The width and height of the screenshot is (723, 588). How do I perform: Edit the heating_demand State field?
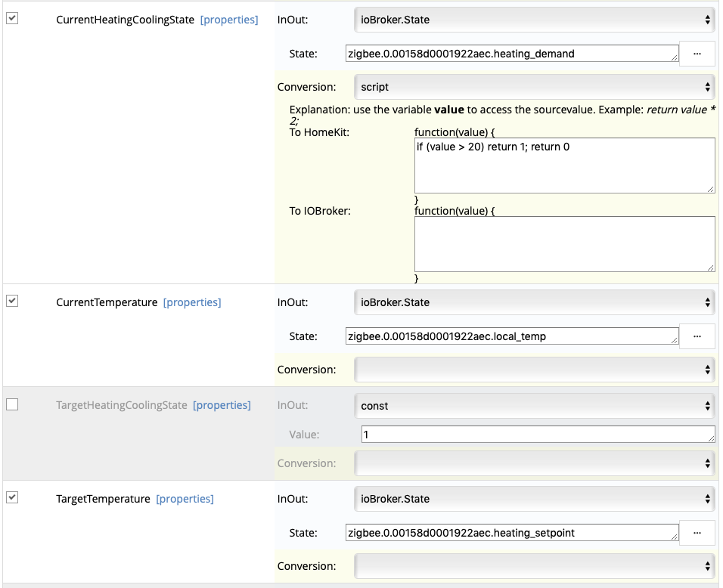pyautogui.click(x=512, y=54)
